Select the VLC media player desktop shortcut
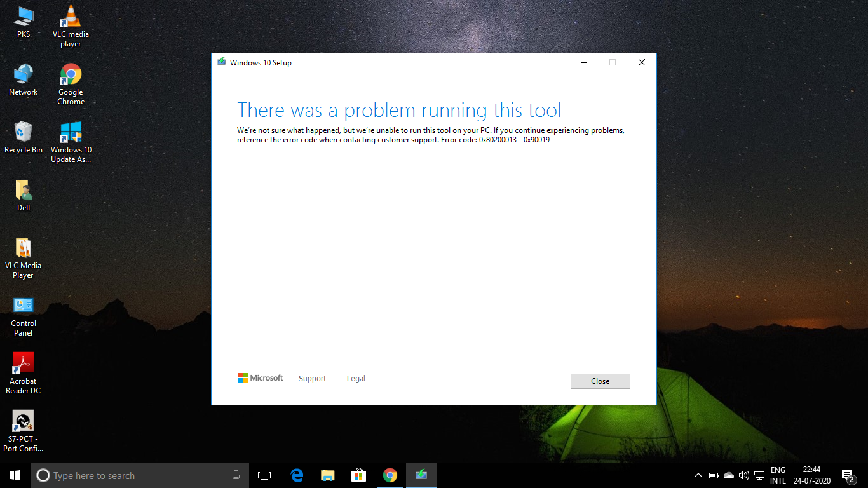 (71, 26)
